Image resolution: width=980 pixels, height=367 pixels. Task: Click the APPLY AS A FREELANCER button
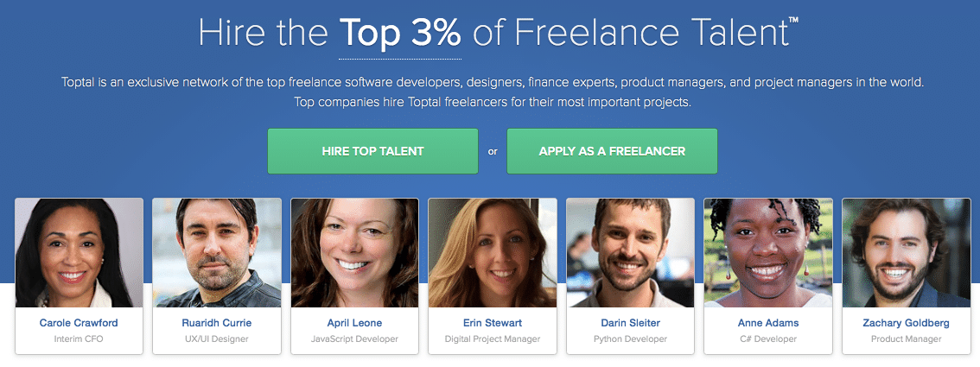(612, 151)
